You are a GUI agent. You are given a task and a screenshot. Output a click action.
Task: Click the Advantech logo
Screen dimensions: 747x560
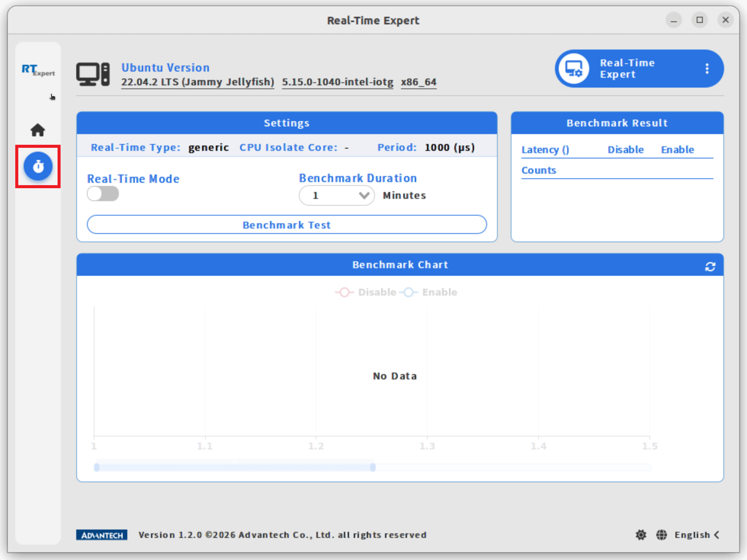(102, 535)
